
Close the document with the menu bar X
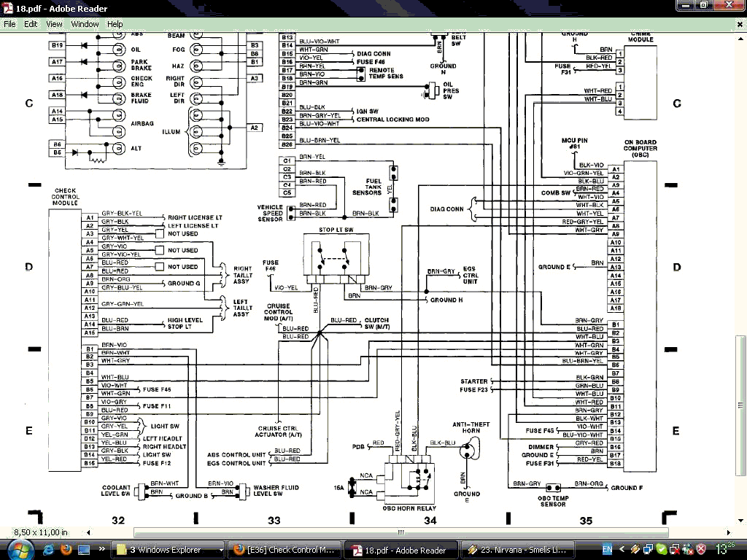(x=740, y=24)
